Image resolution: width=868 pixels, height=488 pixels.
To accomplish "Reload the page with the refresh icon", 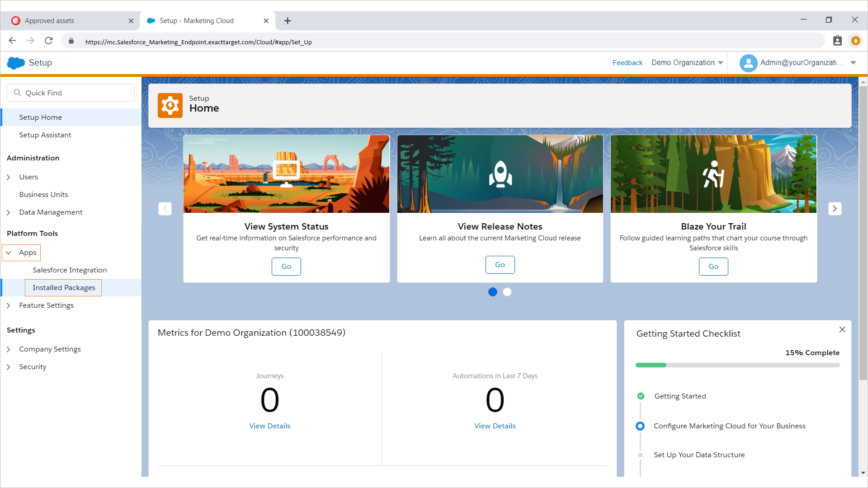I will point(49,41).
